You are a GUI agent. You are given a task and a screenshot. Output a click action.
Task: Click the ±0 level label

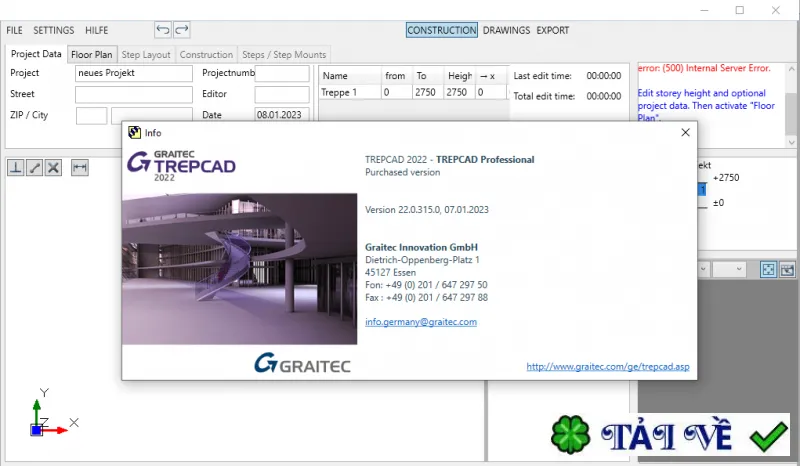(718, 203)
